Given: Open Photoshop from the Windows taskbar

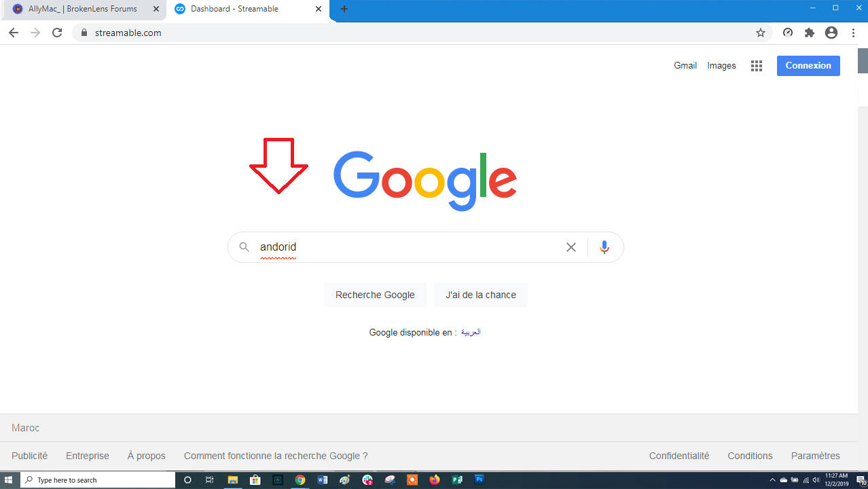Looking at the screenshot, I should [x=480, y=479].
